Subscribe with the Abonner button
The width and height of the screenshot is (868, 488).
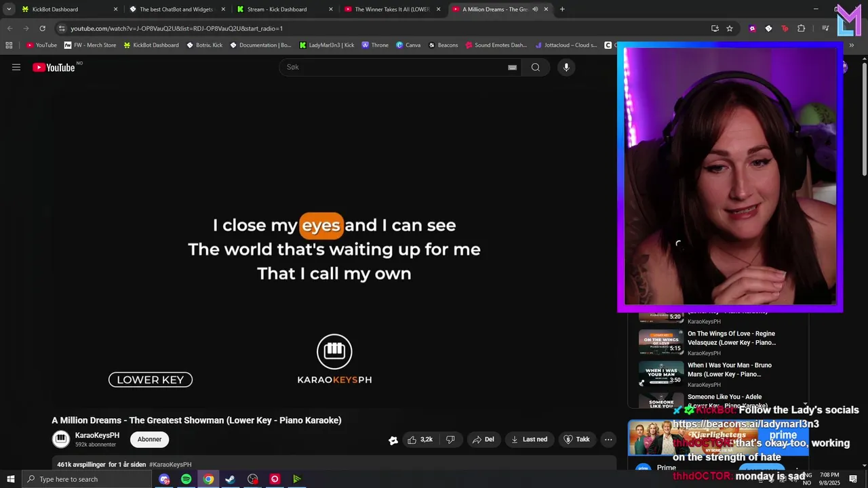pyautogui.click(x=149, y=439)
